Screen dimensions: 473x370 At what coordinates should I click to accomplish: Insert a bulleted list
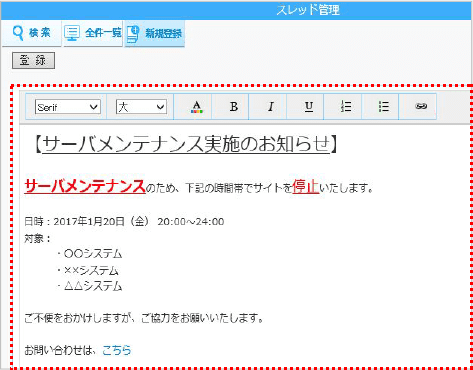(384, 107)
